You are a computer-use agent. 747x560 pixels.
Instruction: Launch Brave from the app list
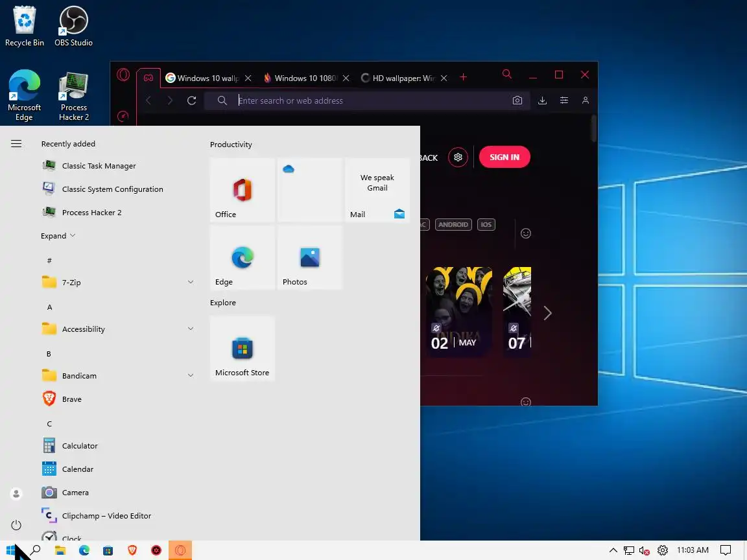pyautogui.click(x=118, y=399)
